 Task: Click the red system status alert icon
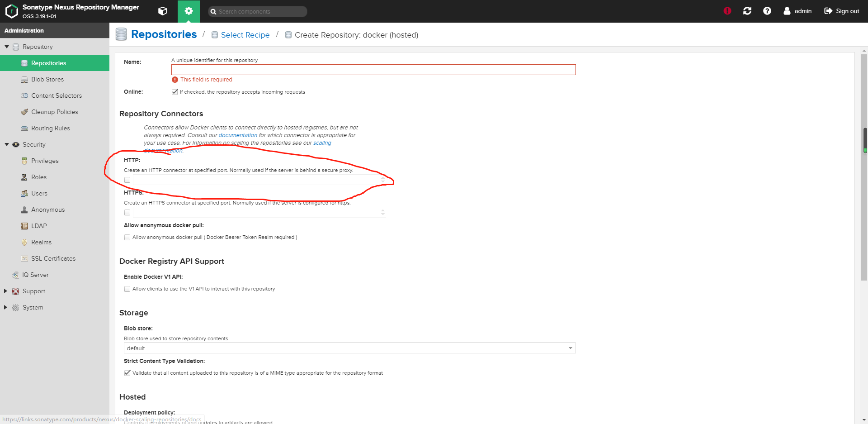coord(727,11)
